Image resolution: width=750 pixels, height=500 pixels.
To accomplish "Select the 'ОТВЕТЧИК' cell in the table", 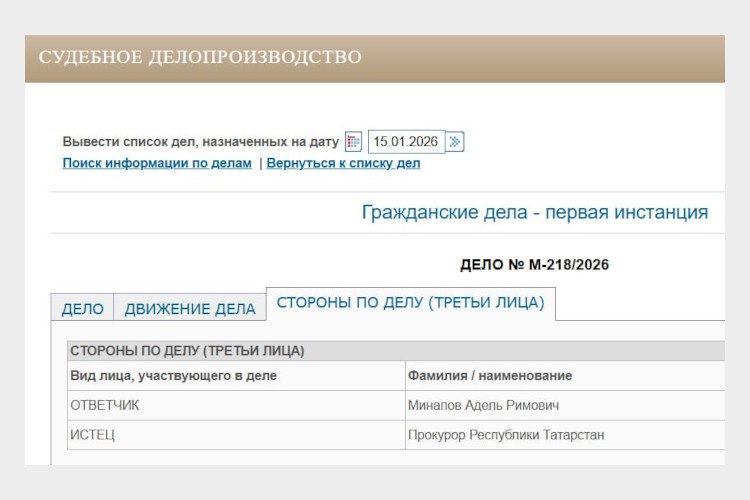I will [105, 405].
